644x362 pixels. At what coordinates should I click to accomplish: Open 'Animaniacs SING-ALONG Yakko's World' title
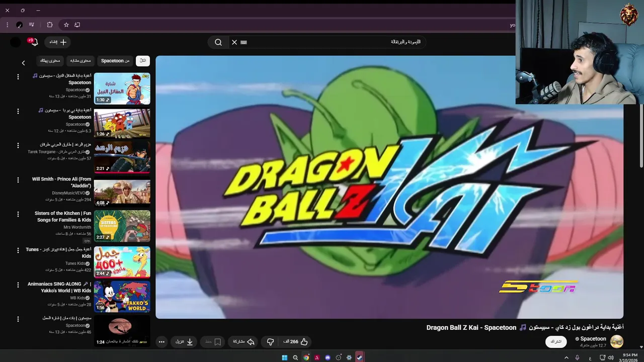point(59,287)
